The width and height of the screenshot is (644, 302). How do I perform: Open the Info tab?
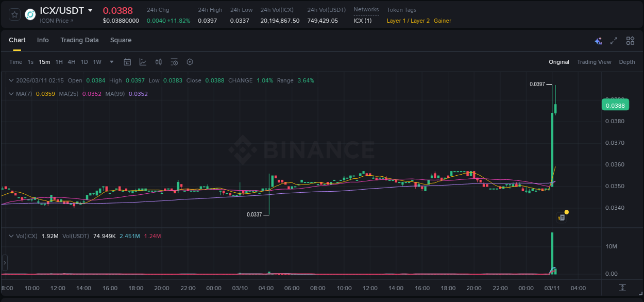(43, 40)
